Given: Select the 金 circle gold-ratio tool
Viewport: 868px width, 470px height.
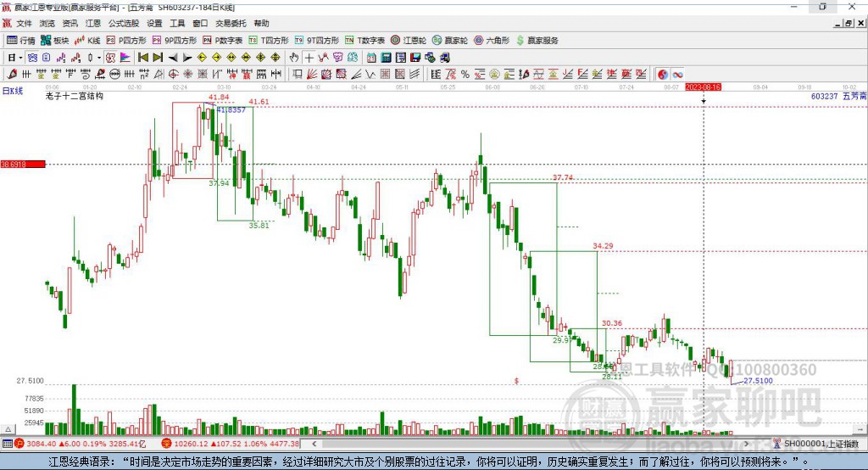Looking at the screenshot, I should [494, 75].
